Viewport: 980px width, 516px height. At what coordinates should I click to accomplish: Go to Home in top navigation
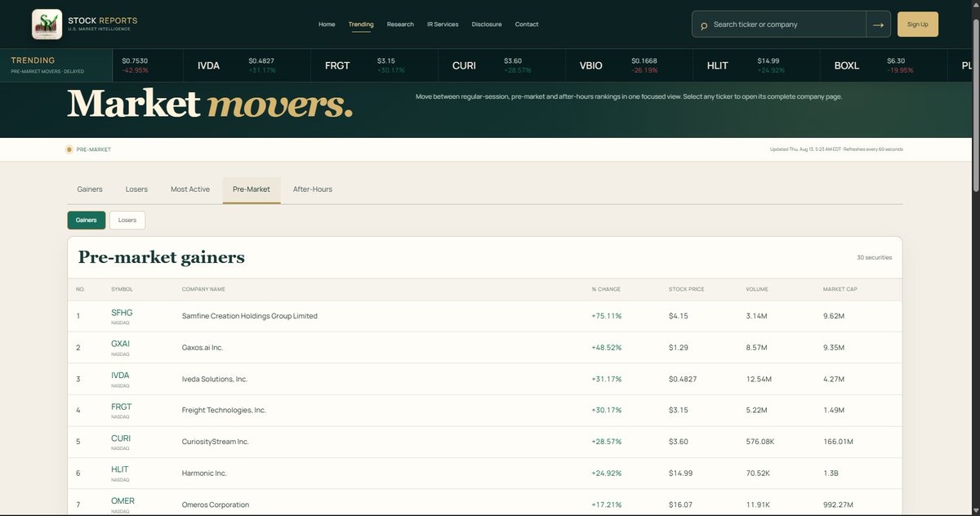click(327, 24)
